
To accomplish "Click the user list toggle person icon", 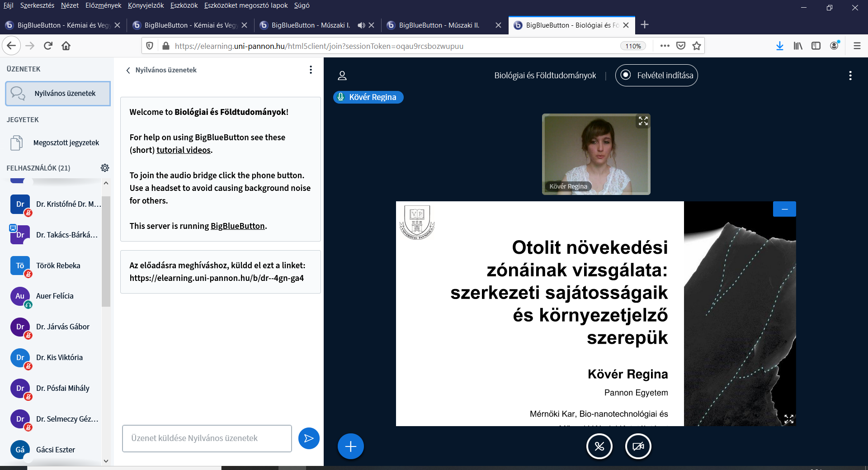I will pyautogui.click(x=342, y=76).
